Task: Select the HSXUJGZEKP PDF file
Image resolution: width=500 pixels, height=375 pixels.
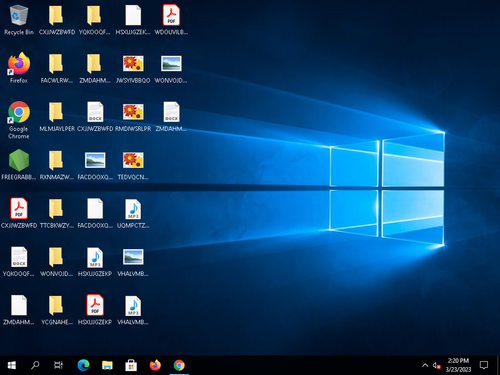Action: pos(95,310)
